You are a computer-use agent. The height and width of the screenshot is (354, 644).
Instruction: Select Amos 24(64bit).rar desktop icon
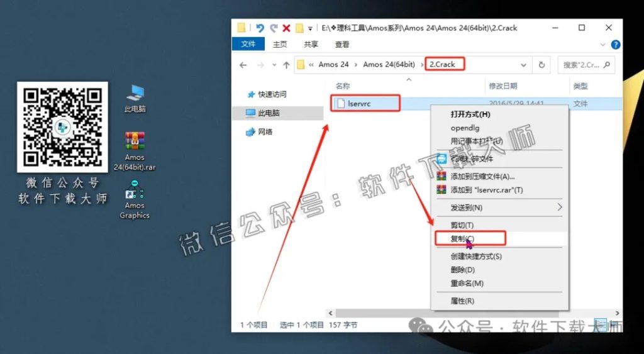pos(135,151)
